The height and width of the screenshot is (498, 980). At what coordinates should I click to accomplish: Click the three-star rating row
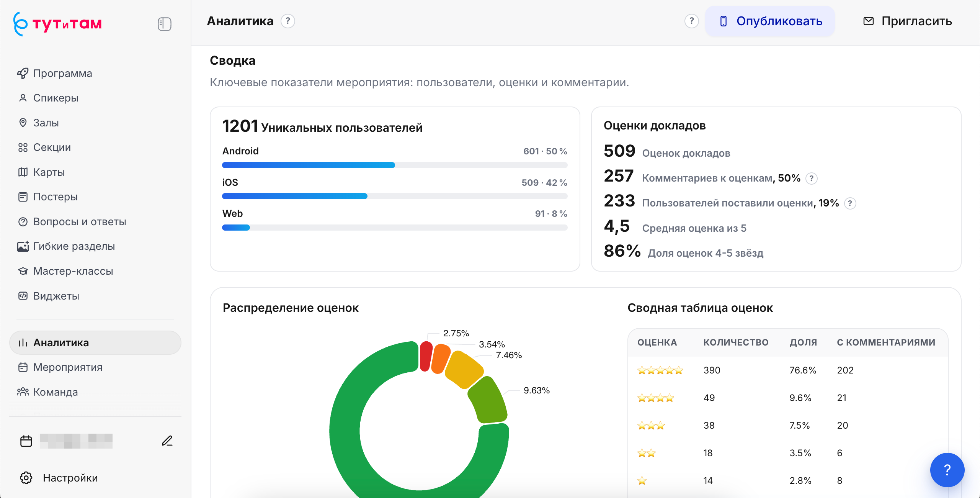(x=788, y=426)
